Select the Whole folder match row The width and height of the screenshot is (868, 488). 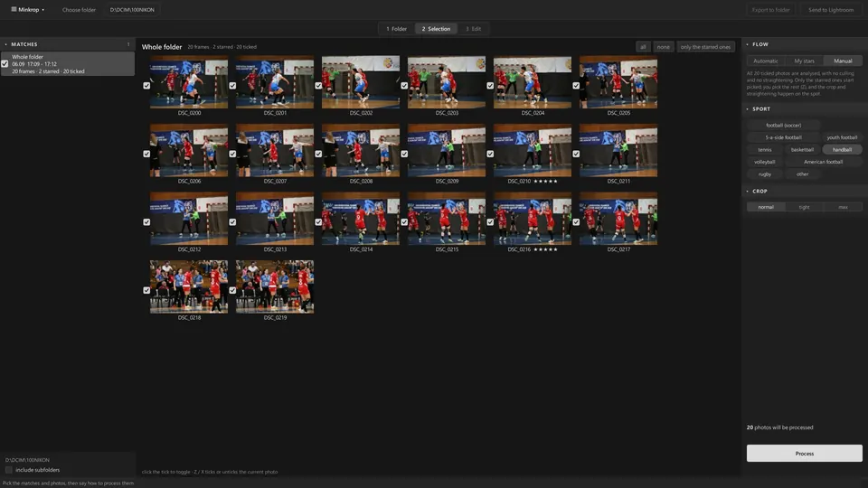(68, 63)
